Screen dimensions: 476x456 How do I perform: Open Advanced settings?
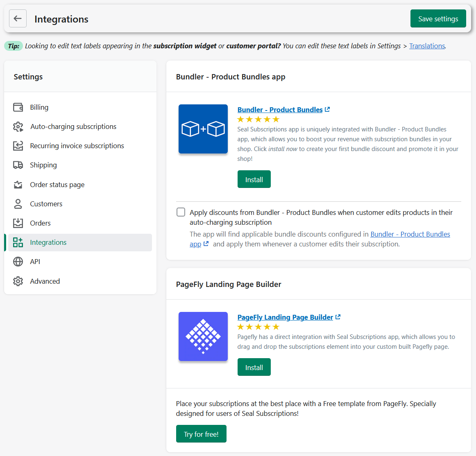coord(80,281)
